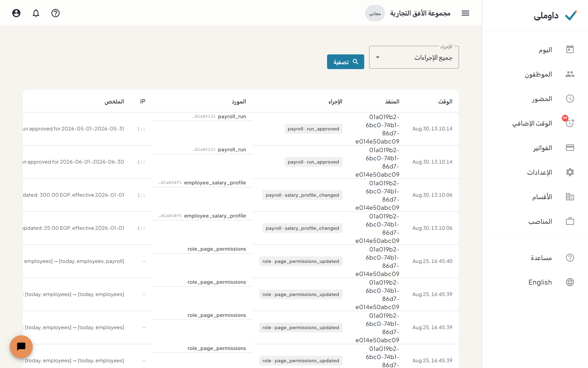Open الأقسام in sidebar

535,197
